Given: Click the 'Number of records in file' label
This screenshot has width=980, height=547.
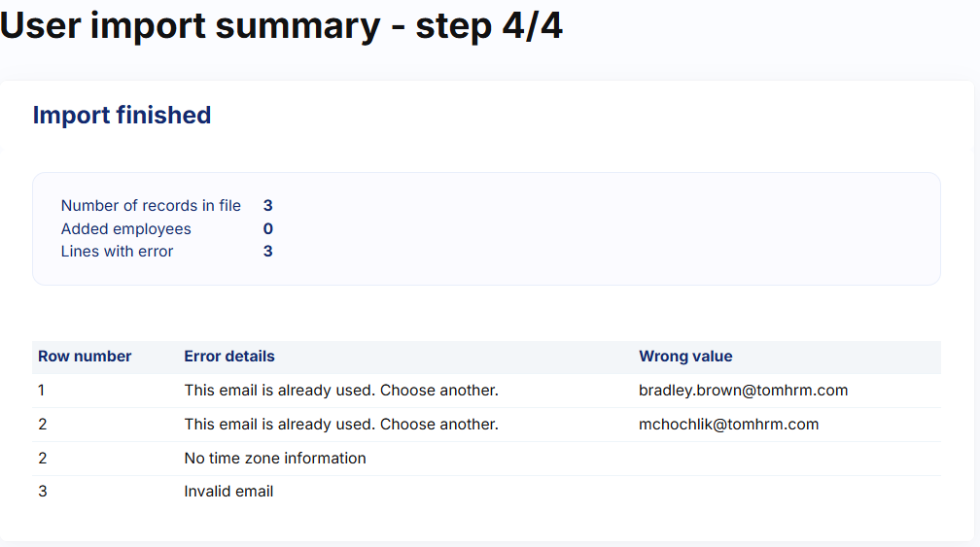Looking at the screenshot, I should pos(151,205).
